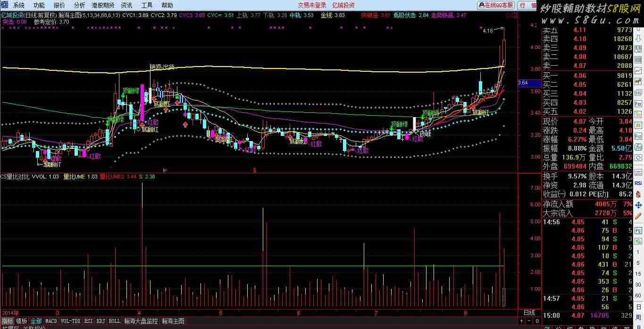Select the 全部 tab at the bottom
644x329 pixels.
[x=36, y=321]
